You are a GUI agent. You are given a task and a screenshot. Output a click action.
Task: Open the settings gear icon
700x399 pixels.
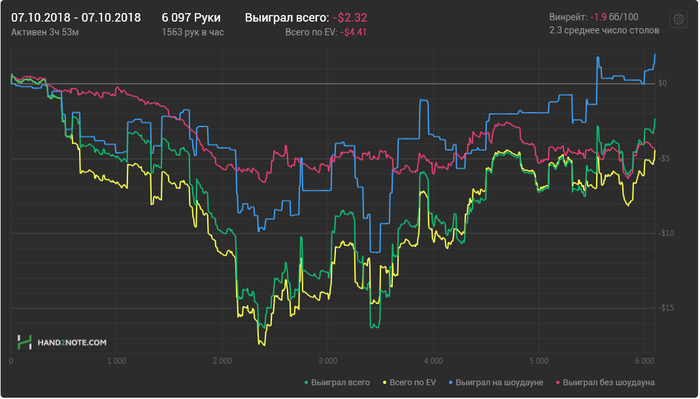[x=678, y=19]
